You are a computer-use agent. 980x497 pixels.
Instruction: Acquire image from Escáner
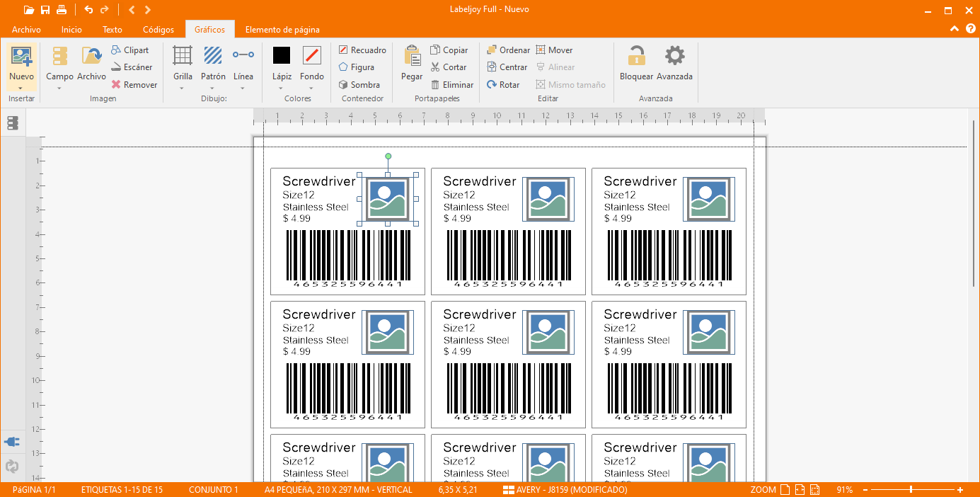click(x=132, y=67)
